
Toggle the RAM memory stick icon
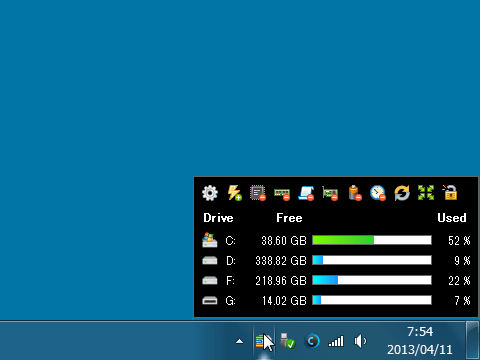tap(282, 194)
